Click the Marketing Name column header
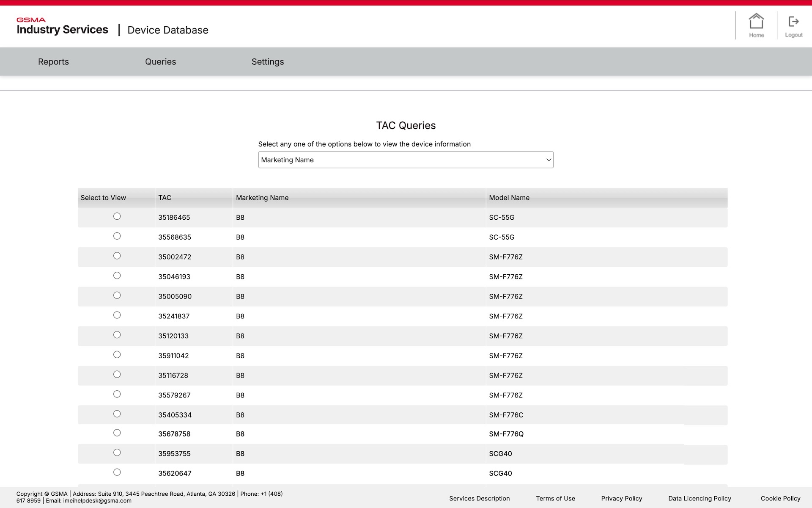This screenshot has height=508, width=812. (262, 198)
